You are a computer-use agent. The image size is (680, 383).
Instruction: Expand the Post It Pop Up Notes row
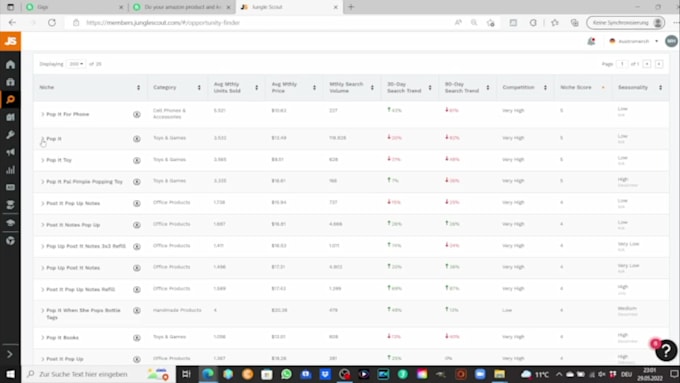tap(42, 203)
